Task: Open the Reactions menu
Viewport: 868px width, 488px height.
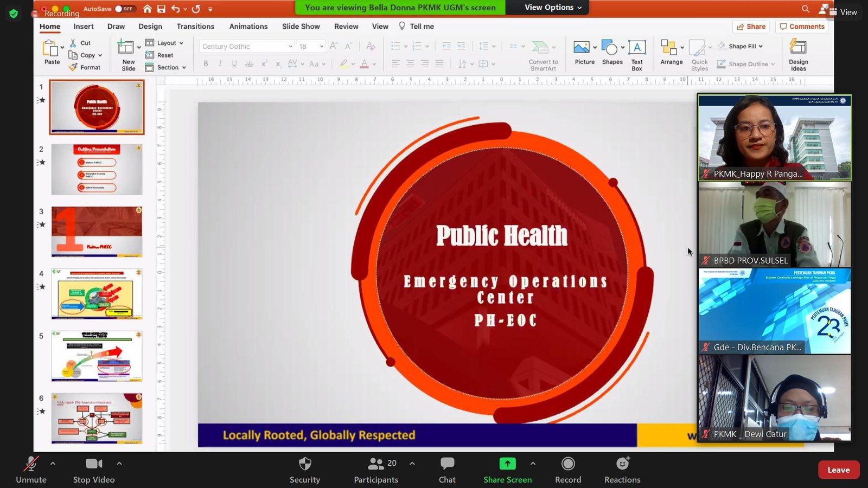Action: 622,464
